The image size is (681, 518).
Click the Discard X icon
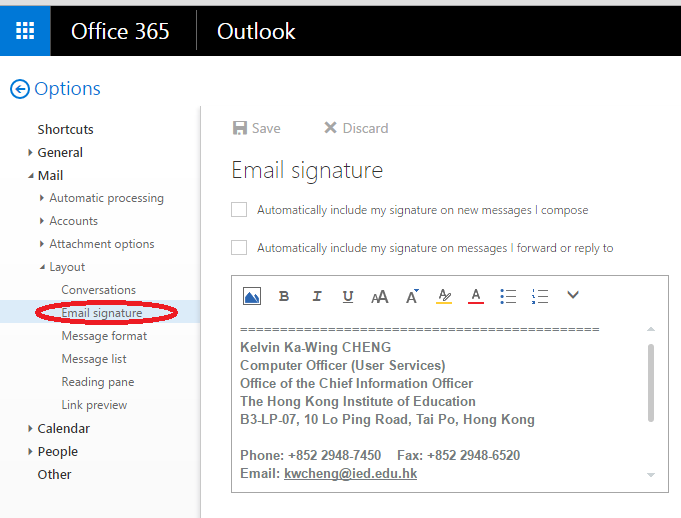pyautogui.click(x=330, y=128)
